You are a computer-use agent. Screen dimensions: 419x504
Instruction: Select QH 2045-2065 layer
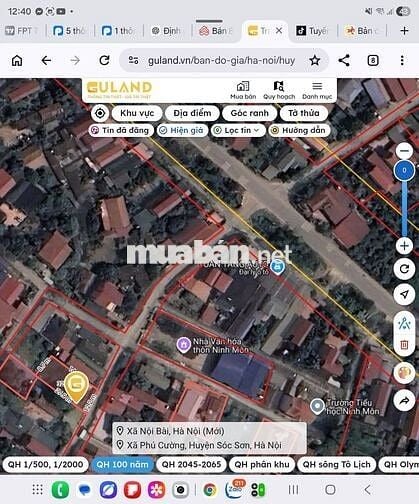coord(191,464)
